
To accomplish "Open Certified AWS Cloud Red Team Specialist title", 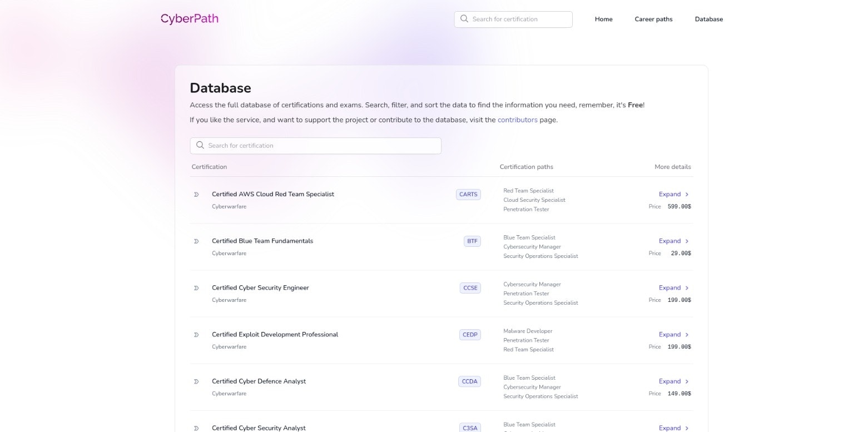I will click(273, 195).
